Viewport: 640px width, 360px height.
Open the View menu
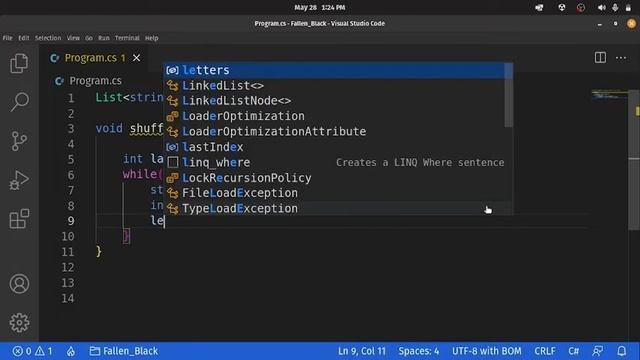73,38
